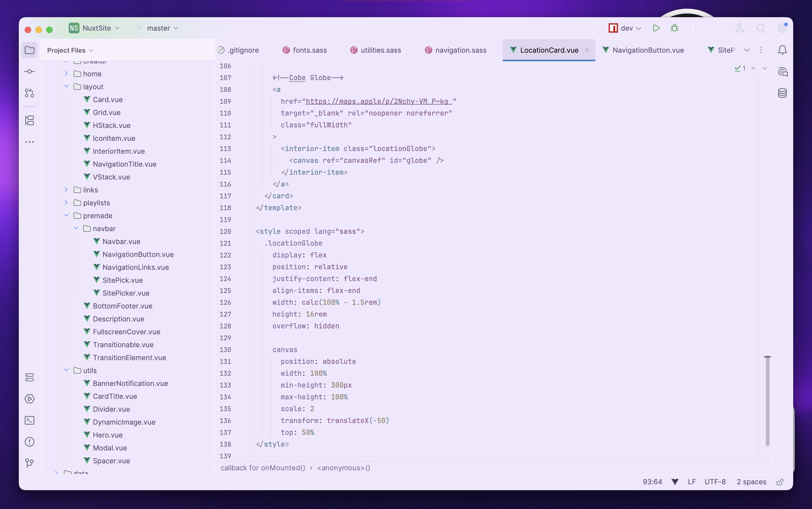This screenshot has height=509, width=812.
Task: Run the dev configuration
Action: [656, 28]
